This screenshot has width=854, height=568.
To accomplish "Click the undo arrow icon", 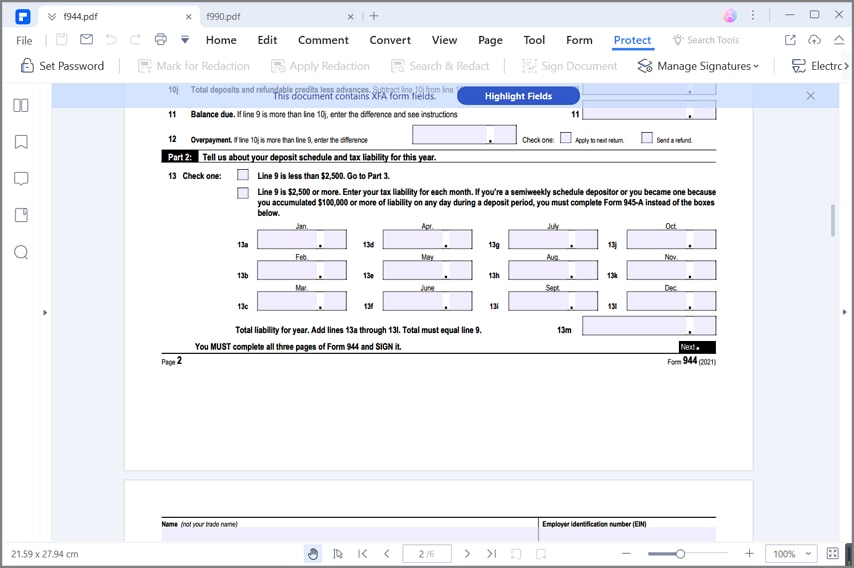I will [111, 39].
